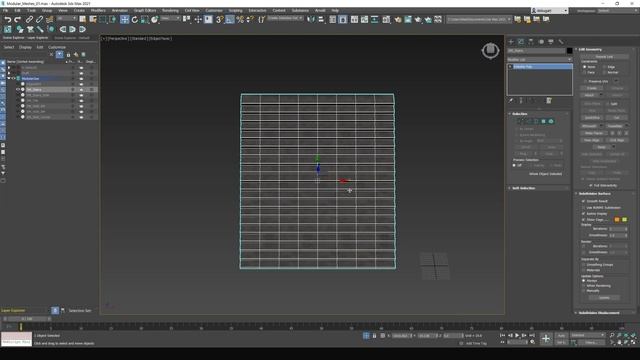Switch to the Create command panel tab
This screenshot has height=360, width=640.
[x=511, y=42]
